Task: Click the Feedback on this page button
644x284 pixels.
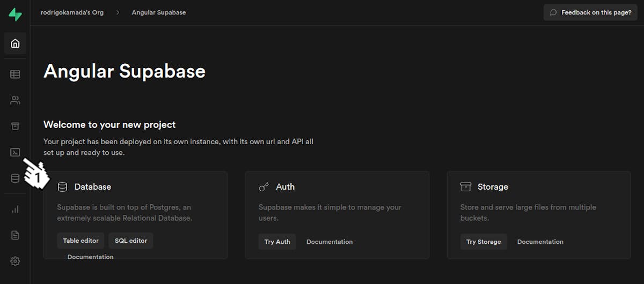Action: pos(590,12)
